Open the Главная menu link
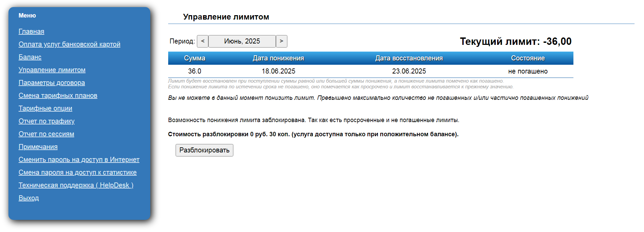Screen dimensions: 644x232 [31, 31]
